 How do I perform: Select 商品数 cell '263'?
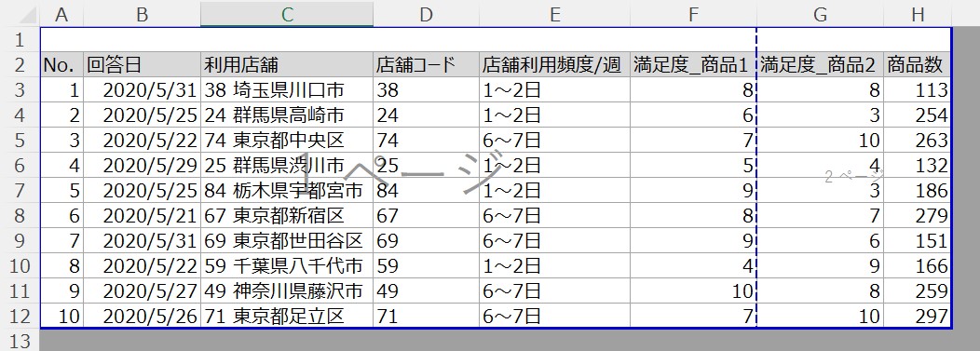(x=918, y=141)
